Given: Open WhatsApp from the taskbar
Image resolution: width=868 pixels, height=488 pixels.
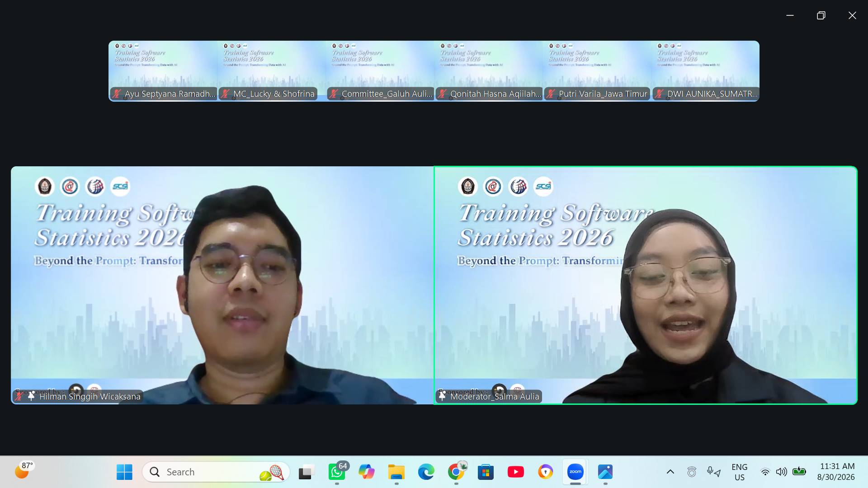Looking at the screenshot, I should tap(337, 472).
